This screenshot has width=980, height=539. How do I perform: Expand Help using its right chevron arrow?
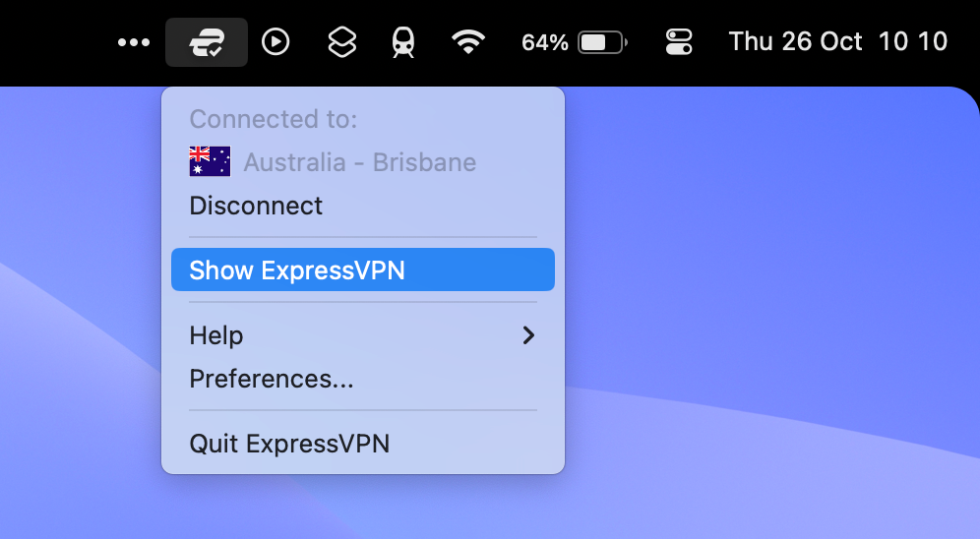pyautogui.click(x=529, y=335)
